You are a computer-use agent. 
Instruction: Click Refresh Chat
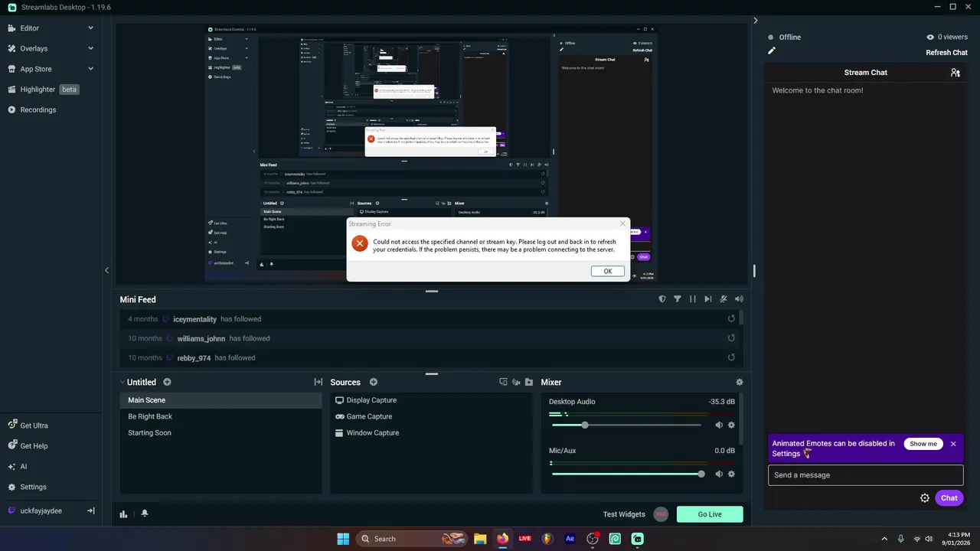pos(947,53)
